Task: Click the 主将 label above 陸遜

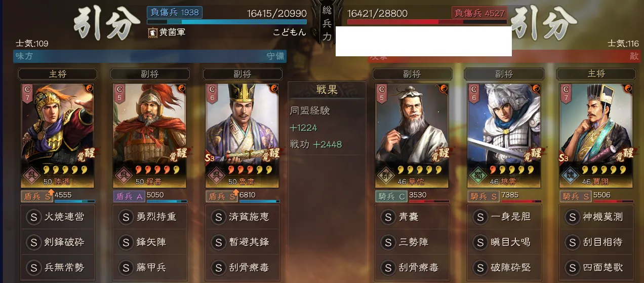Action: coord(57,74)
